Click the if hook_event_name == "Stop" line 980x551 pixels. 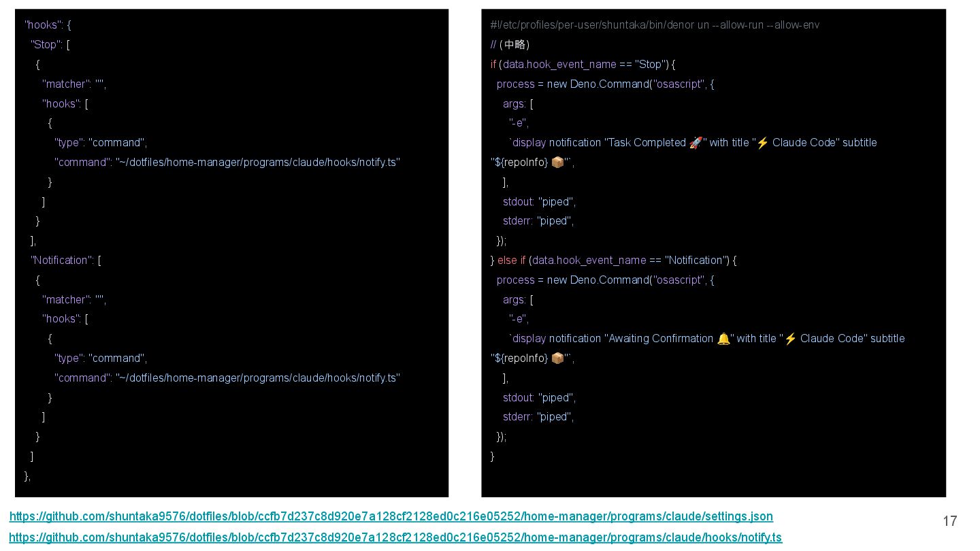pos(583,65)
